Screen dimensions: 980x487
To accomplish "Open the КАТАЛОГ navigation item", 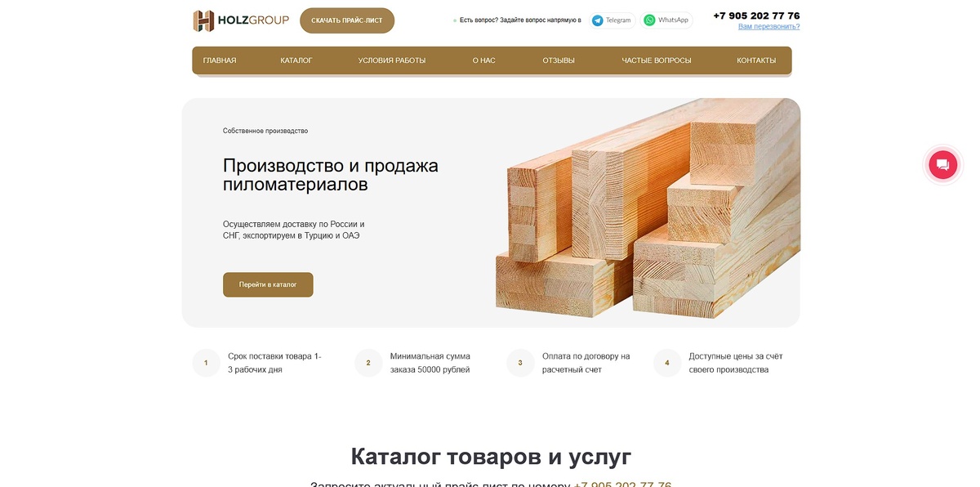I will (x=299, y=60).
